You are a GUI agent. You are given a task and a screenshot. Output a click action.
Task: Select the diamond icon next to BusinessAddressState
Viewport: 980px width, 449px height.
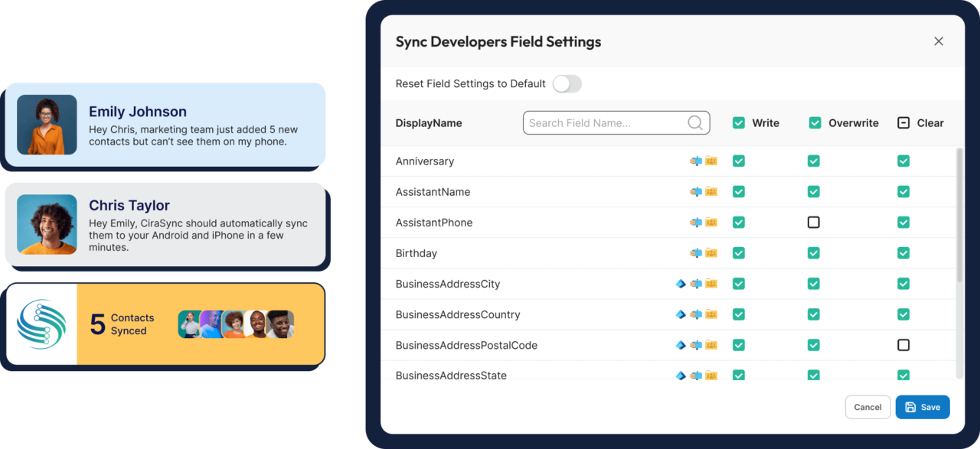pos(681,375)
